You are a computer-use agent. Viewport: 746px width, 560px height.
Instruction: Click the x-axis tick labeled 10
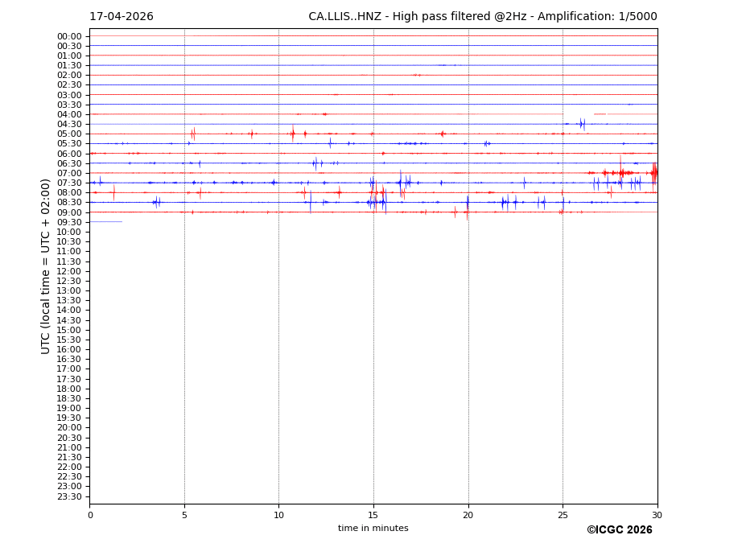278,515
